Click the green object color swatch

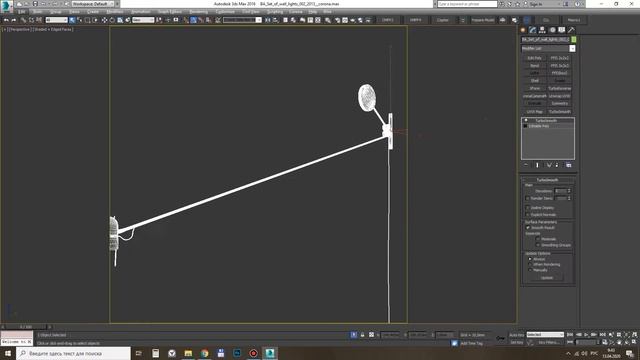click(573, 40)
